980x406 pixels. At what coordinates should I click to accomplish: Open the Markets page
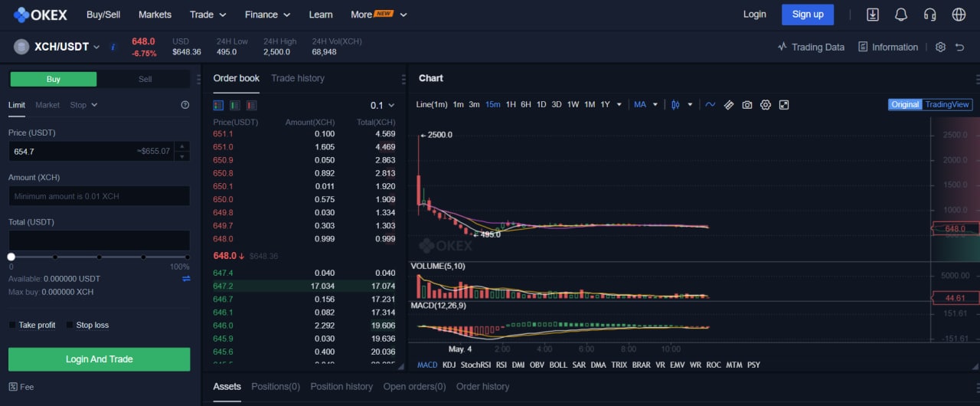pyautogui.click(x=155, y=15)
